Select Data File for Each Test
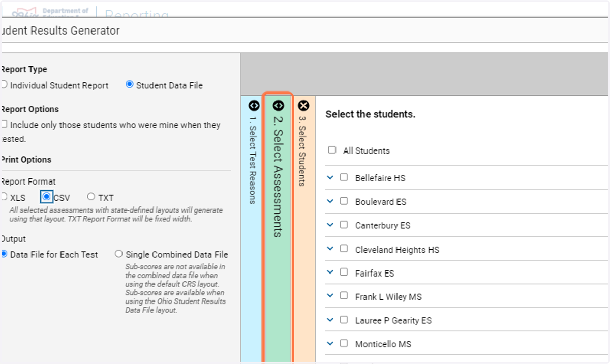610x364 pixels. pos(4,254)
